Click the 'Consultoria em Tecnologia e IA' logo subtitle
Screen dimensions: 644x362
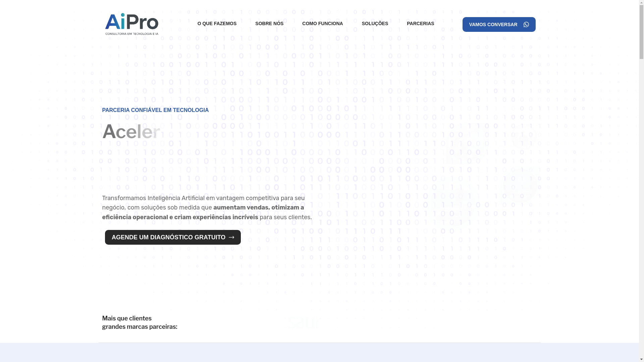pyautogui.click(x=131, y=34)
